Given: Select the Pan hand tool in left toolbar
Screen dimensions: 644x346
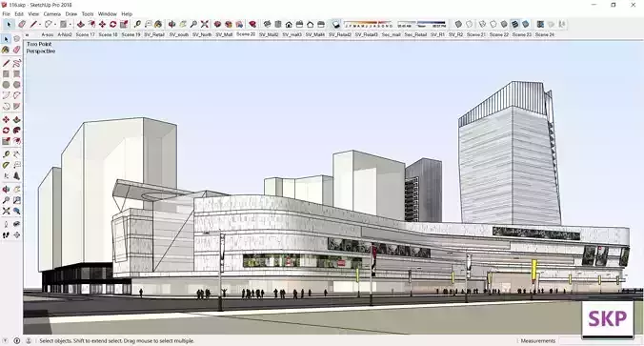Looking at the screenshot, I should (16, 190).
